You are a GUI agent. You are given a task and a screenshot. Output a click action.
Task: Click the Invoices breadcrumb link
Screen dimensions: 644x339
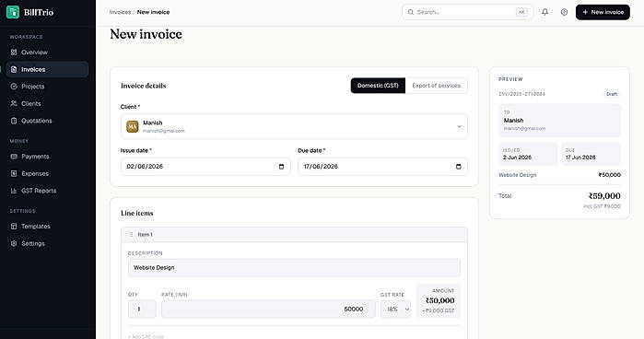120,12
